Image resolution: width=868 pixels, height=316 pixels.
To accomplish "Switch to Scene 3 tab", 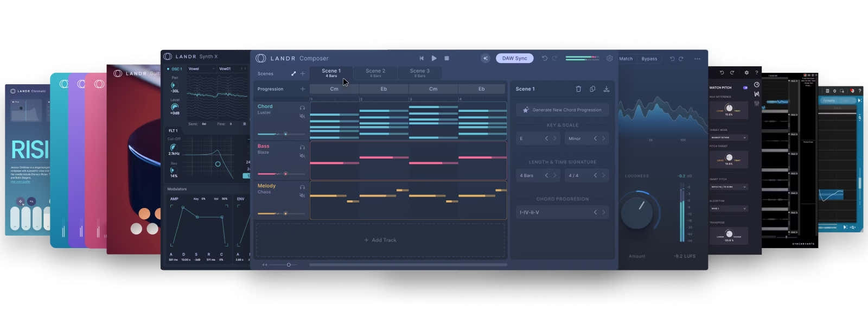I will 419,73.
